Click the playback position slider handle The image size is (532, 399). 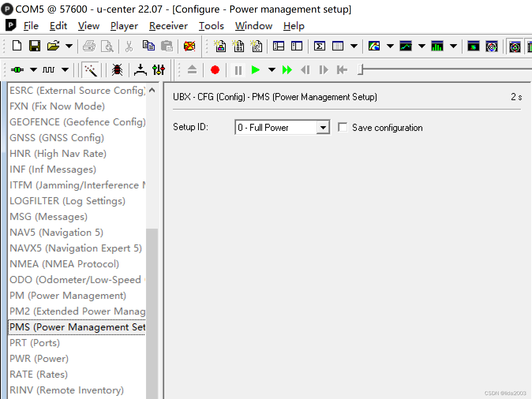pos(360,70)
